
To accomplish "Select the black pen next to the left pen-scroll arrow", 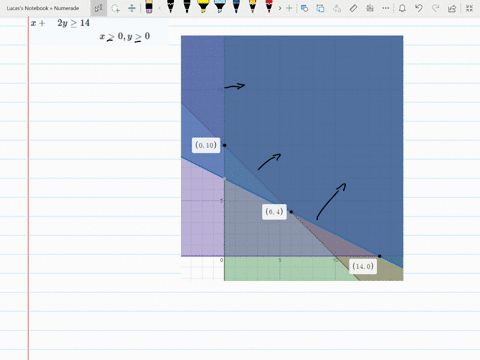I will [170, 7].
